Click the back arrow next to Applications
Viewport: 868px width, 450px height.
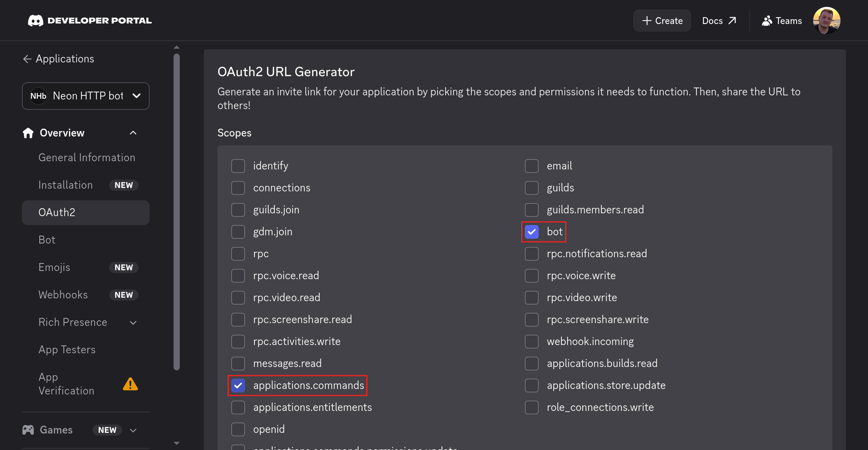pos(27,59)
